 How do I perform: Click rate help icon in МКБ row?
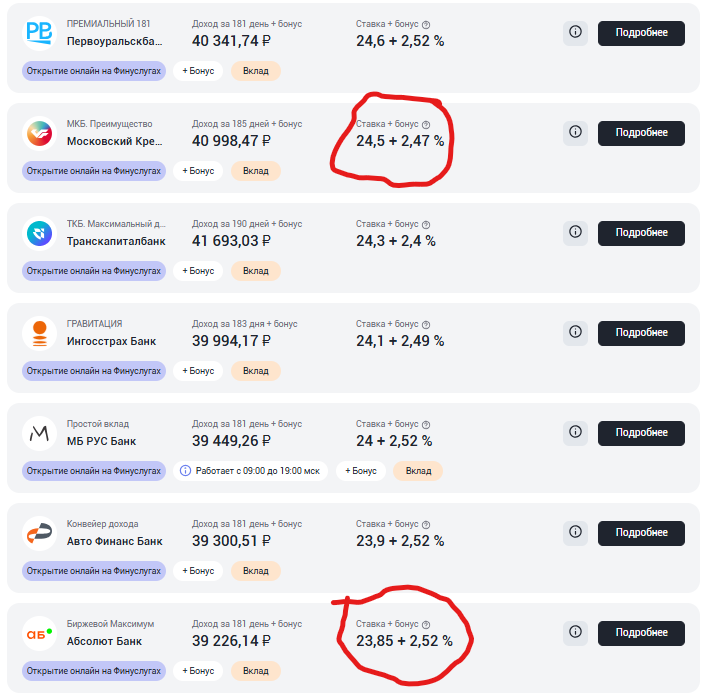[426, 124]
